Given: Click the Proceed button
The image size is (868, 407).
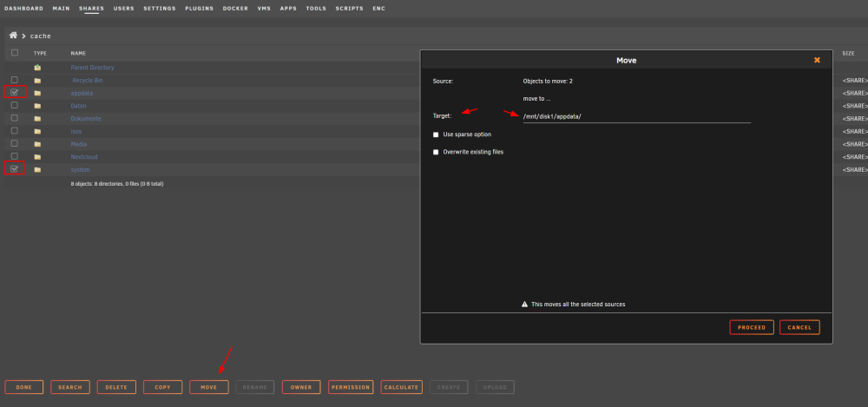Looking at the screenshot, I should click(x=752, y=327).
